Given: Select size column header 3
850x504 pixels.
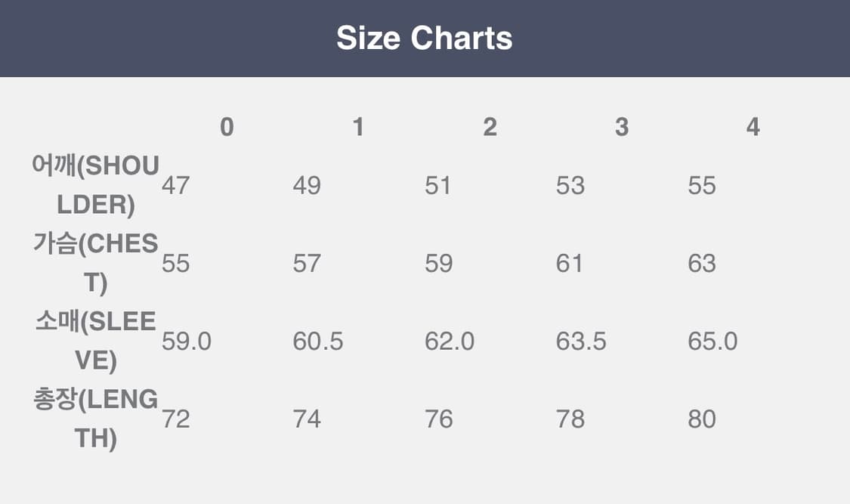Looking at the screenshot, I should click(x=621, y=127).
